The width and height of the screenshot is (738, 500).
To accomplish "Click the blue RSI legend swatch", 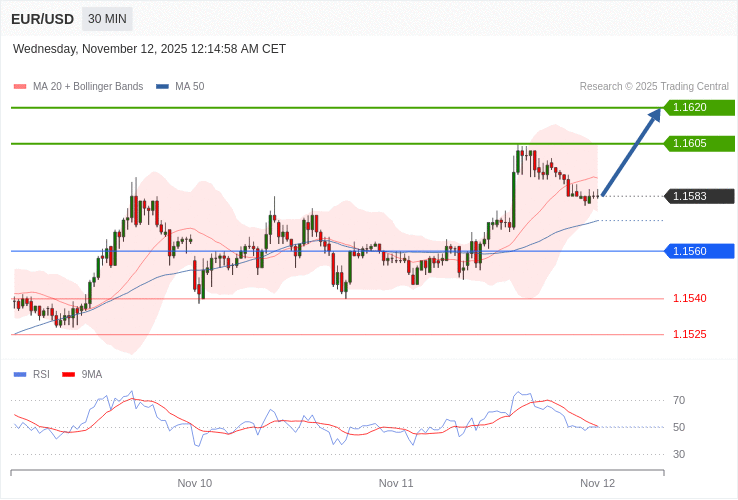I will (19, 375).
